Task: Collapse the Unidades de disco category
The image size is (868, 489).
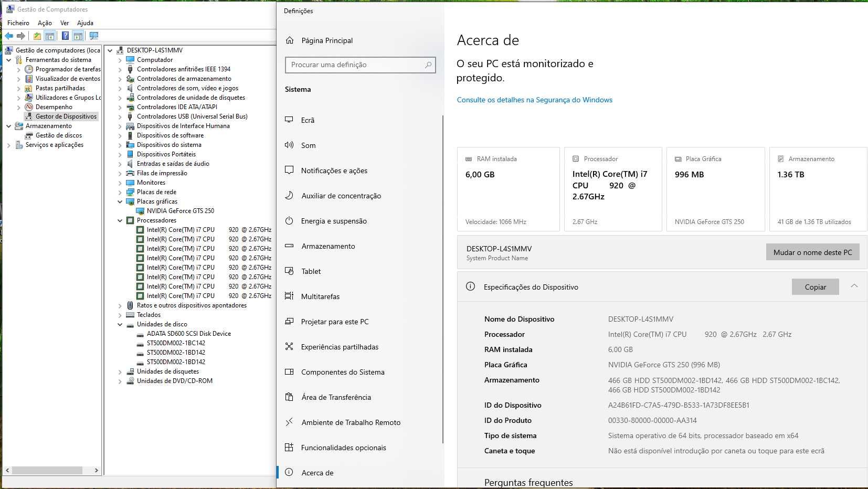Action: pos(120,324)
